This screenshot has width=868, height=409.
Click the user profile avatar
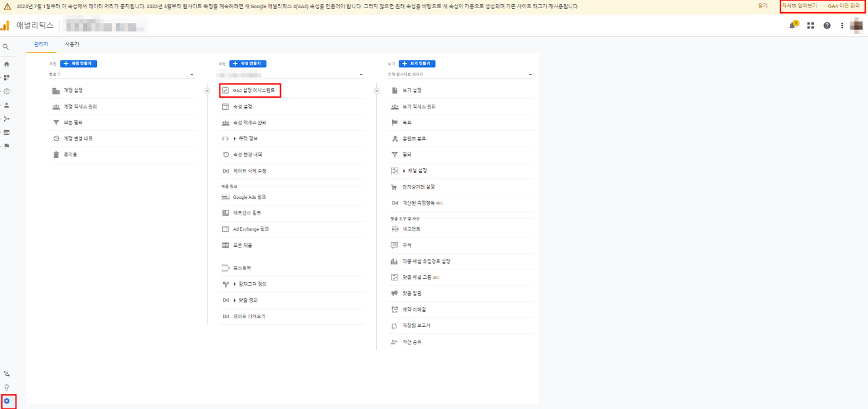click(x=857, y=26)
